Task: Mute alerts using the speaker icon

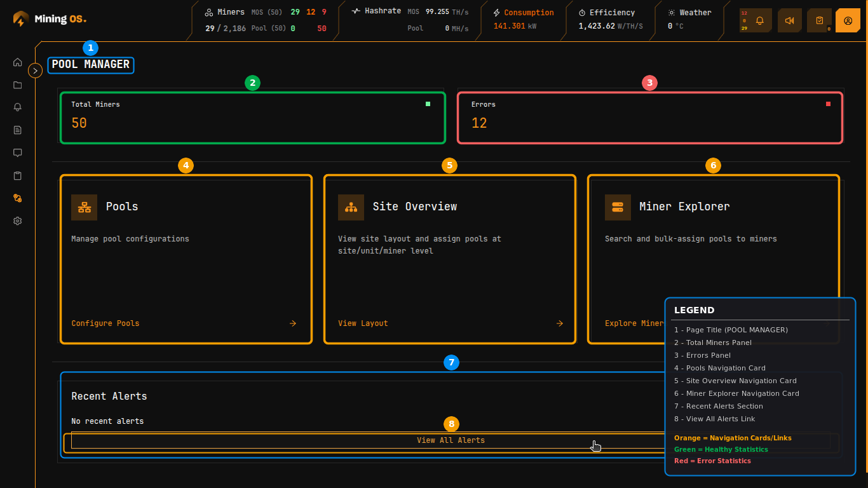Action: [x=789, y=20]
